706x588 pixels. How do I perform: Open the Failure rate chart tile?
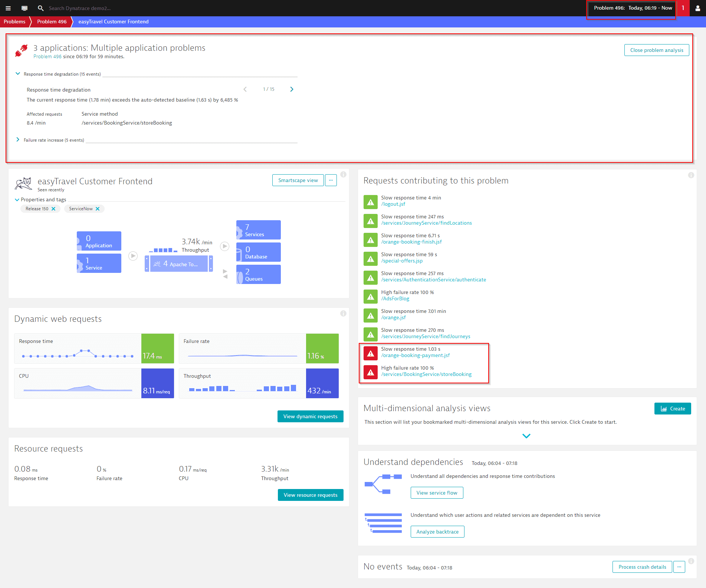coord(259,348)
